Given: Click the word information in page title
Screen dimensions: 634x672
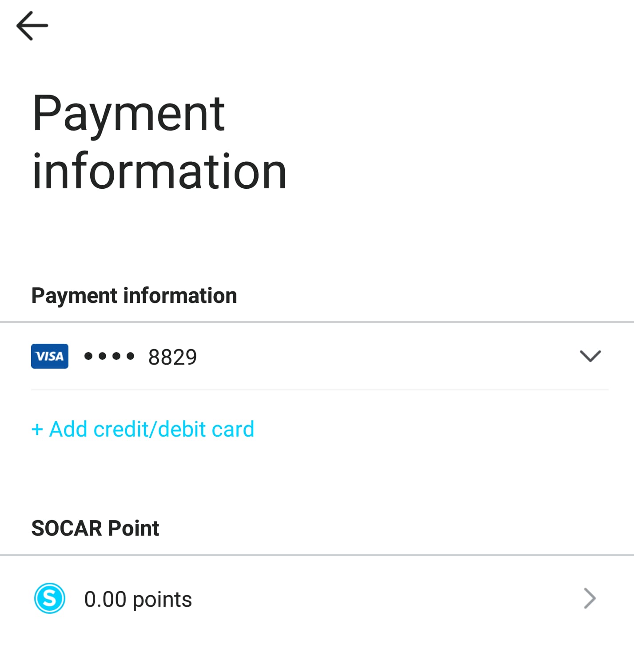Looking at the screenshot, I should pyautogui.click(x=159, y=171).
